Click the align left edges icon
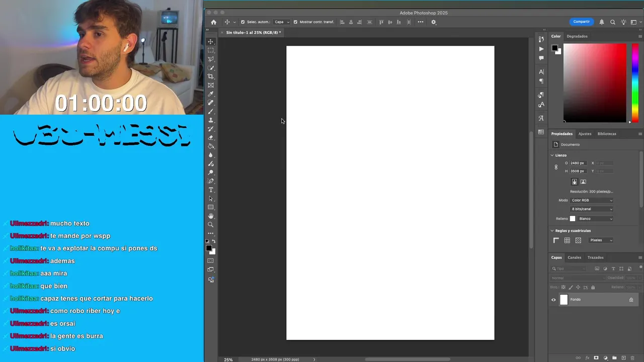 tap(342, 22)
